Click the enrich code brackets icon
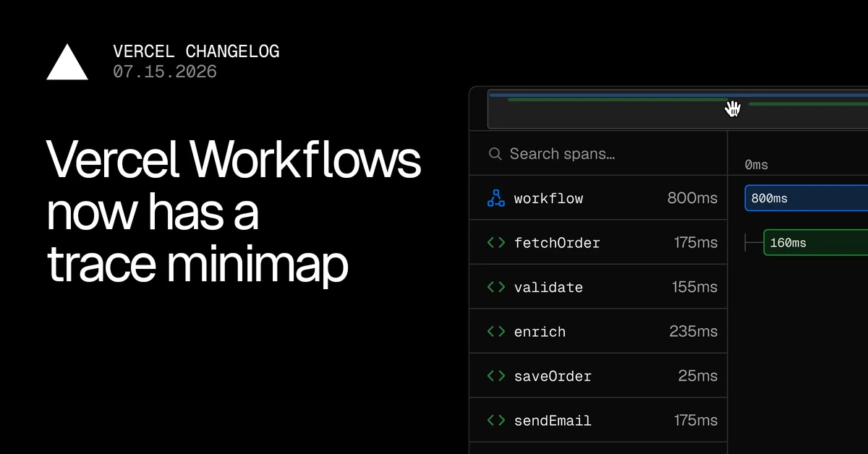This screenshot has width=868, height=454. click(496, 332)
